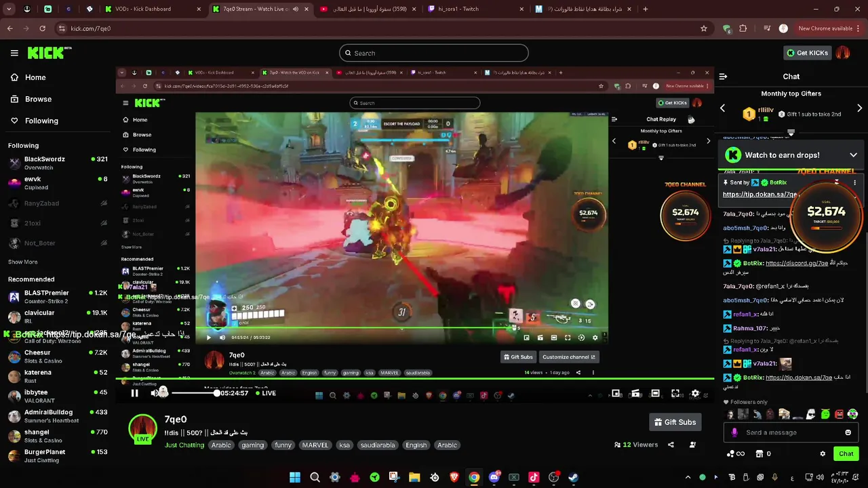The image size is (868, 488).
Task: Open the player settings gear
Action: [x=695, y=393]
